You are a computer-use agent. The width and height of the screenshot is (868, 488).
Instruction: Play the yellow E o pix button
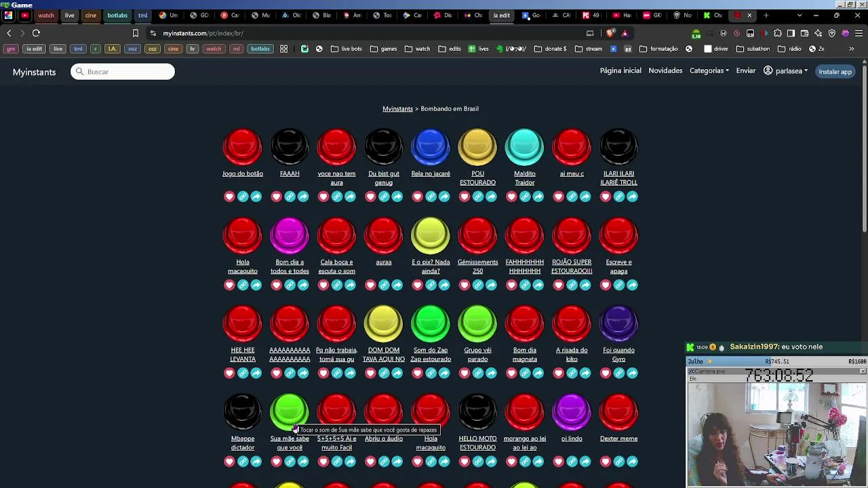[431, 235]
